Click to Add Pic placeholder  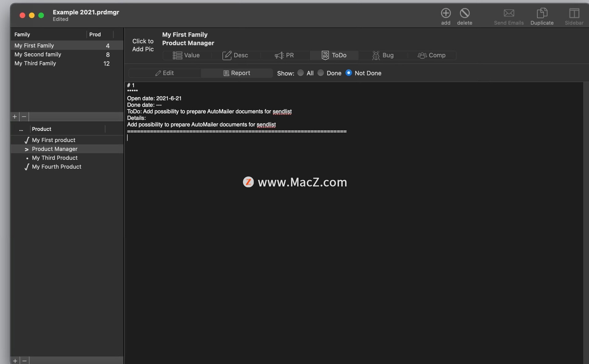point(143,45)
